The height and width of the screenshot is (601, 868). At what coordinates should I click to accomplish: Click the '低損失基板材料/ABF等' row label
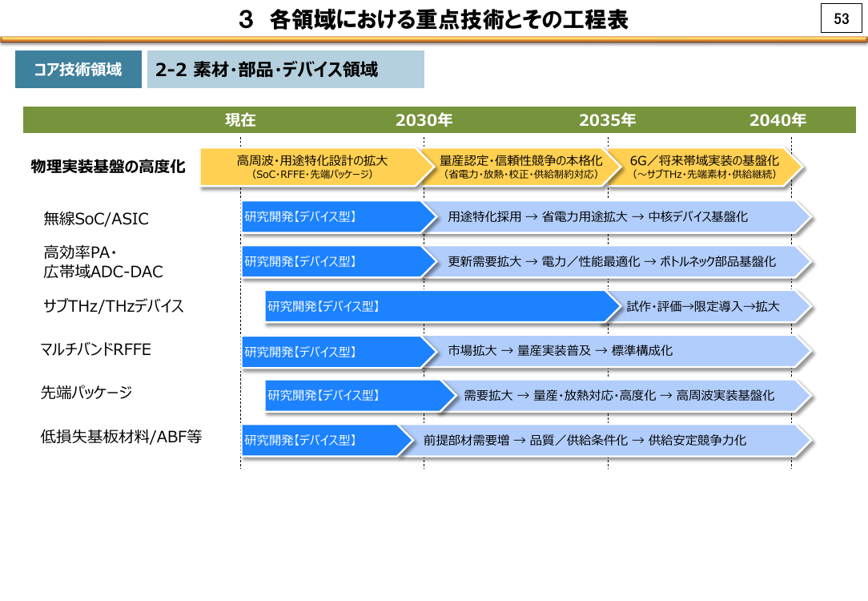click(121, 437)
